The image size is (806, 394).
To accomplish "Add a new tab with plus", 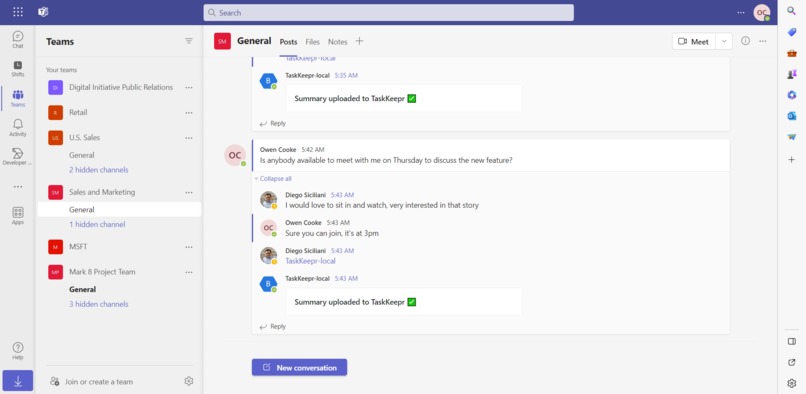I will click(359, 41).
